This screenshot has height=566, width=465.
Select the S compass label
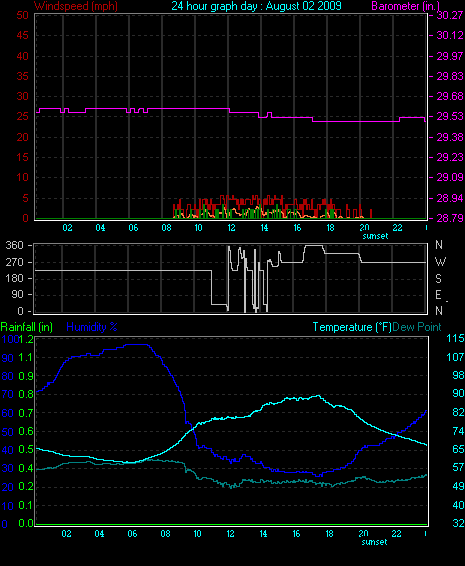click(x=438, y=279)
